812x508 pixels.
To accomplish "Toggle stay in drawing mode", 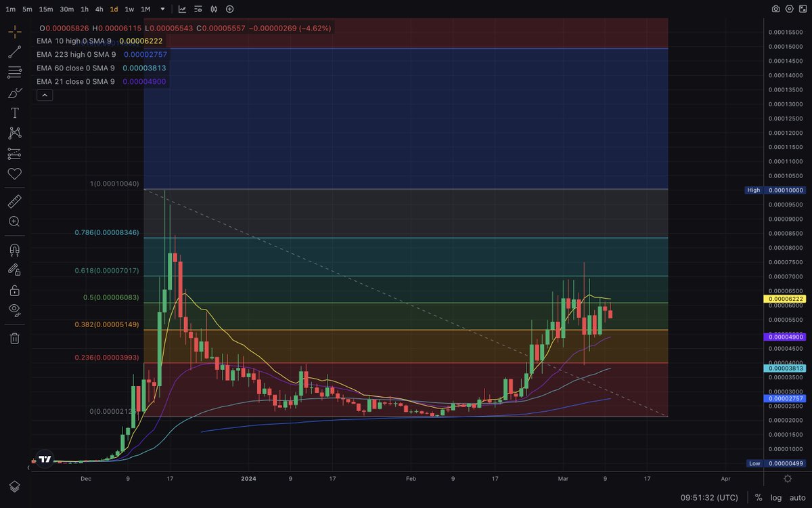I will click(x=14, y=270).
